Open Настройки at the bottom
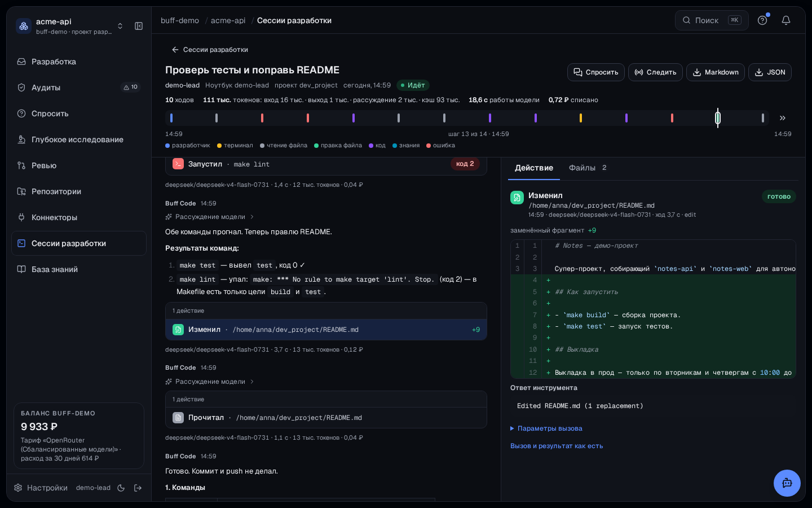Image resolution: width=812 pixels, height=508 pixels. 41,488
